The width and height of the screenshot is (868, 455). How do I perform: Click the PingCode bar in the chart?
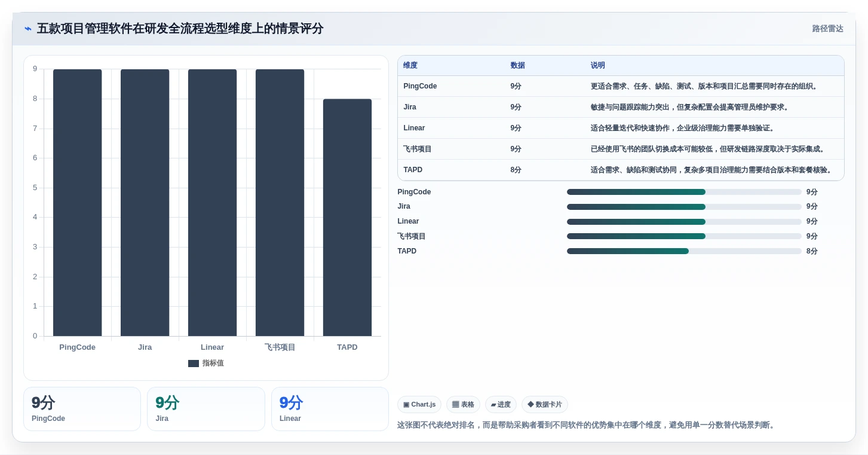(x=78, y=203)
